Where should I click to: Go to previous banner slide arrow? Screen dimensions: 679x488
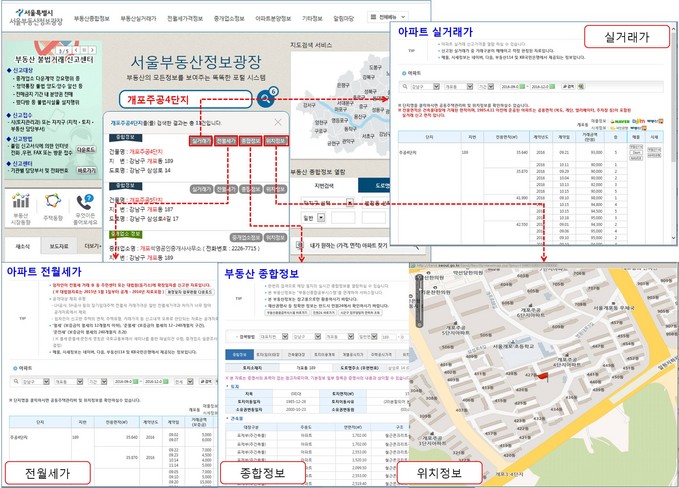click(77, 50)
